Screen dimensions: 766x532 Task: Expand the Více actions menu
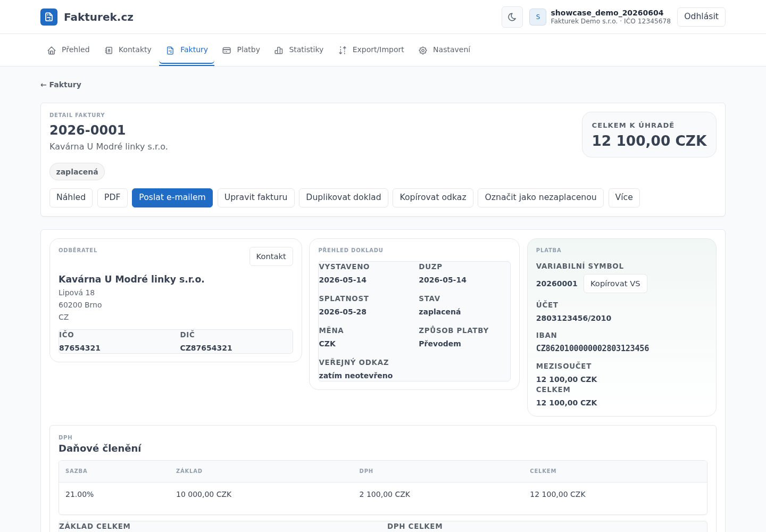click(x=624, y=197)
